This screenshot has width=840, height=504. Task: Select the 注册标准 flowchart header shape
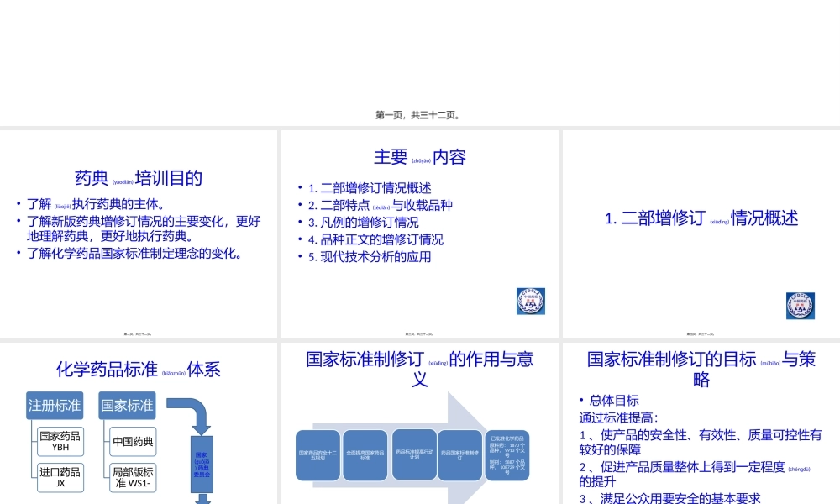(x=54, y=405)
